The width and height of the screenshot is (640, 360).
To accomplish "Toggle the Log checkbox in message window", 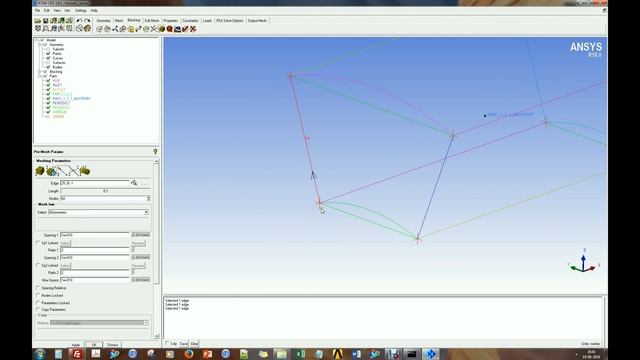I will [x=167, y=343].
